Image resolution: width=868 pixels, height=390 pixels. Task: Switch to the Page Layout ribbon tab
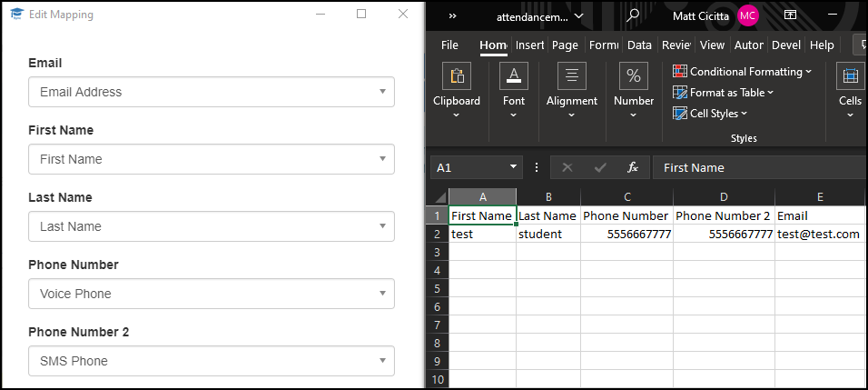pyautogui.click(x=565, y=45)
